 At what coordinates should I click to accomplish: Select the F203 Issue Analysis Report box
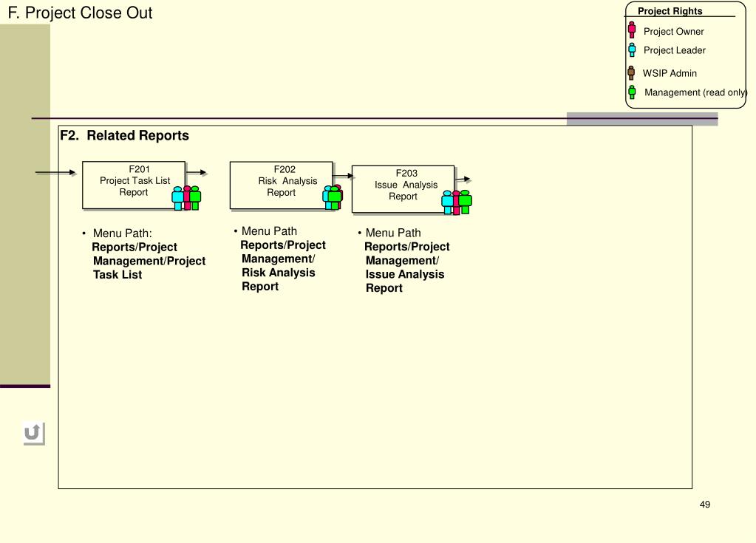403,189
